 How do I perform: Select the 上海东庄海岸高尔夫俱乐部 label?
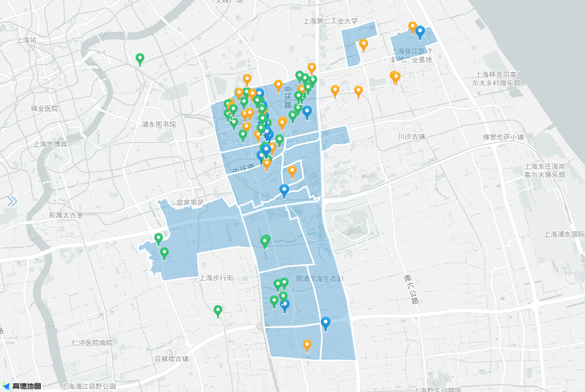tap(545, 170)
